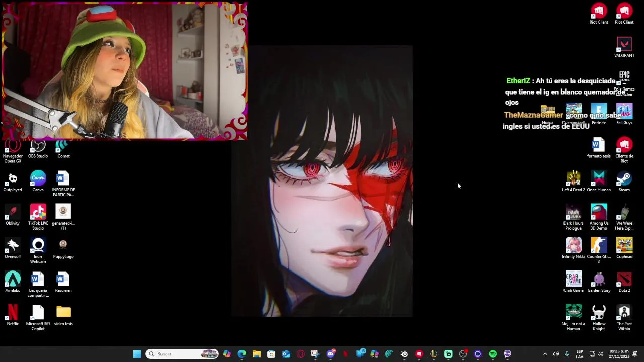Click the webcam overlay thumbnail
The width and height of the screenshot is (644, 362).
click(x=124, y=71)
